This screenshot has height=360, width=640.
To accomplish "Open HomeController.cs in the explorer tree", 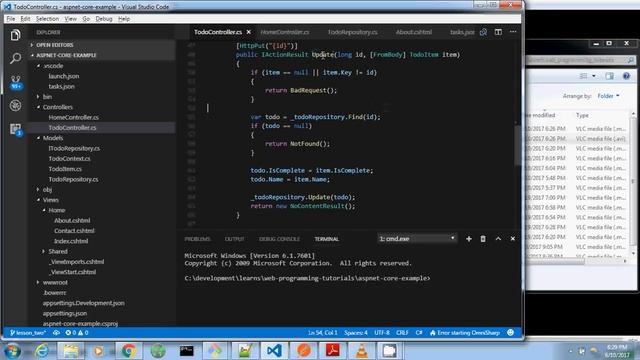I will pyautogui.click(x=73, y=117).
